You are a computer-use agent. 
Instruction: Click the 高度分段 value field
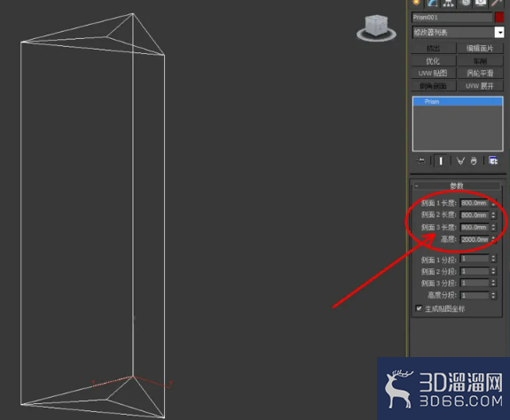point(475,295)
